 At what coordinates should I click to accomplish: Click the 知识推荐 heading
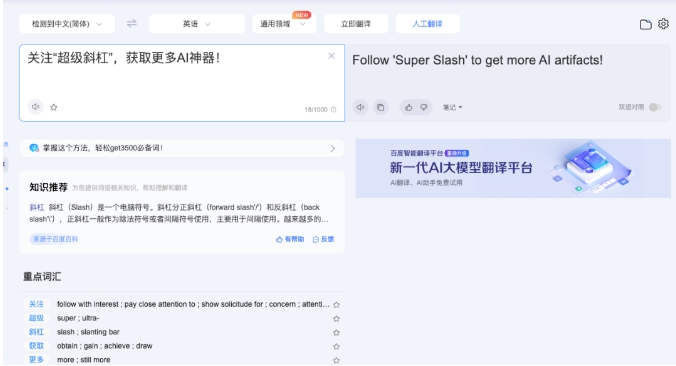(48, 187)
